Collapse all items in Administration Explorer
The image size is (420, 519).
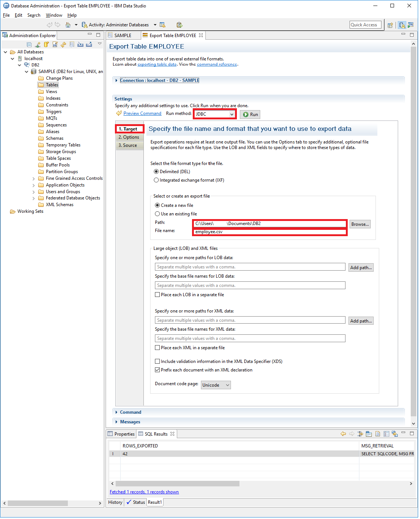pos(29,44)
